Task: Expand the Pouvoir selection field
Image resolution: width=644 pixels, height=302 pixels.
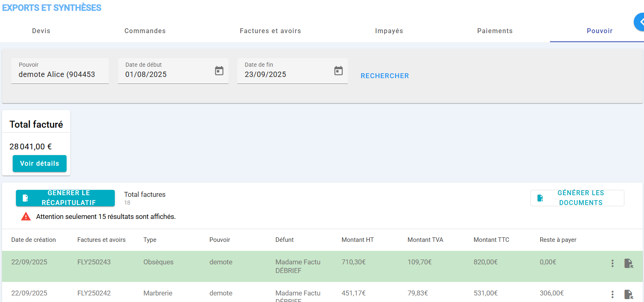Action: click(x=60, y=74)
